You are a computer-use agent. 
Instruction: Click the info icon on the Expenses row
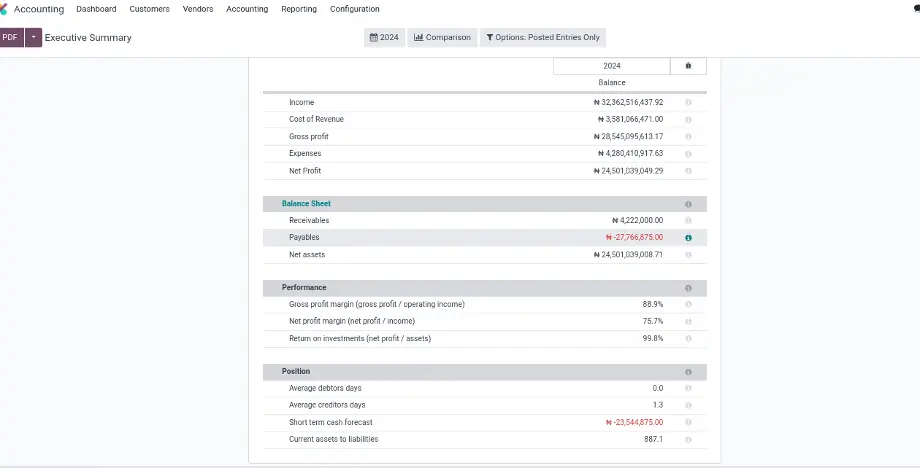tap(688, 154)
